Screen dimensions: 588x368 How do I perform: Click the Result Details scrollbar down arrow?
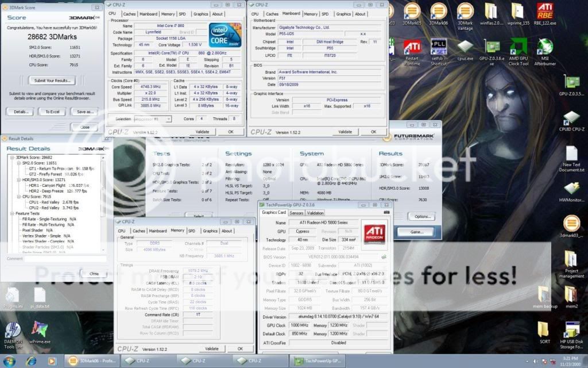click(103, 250)
